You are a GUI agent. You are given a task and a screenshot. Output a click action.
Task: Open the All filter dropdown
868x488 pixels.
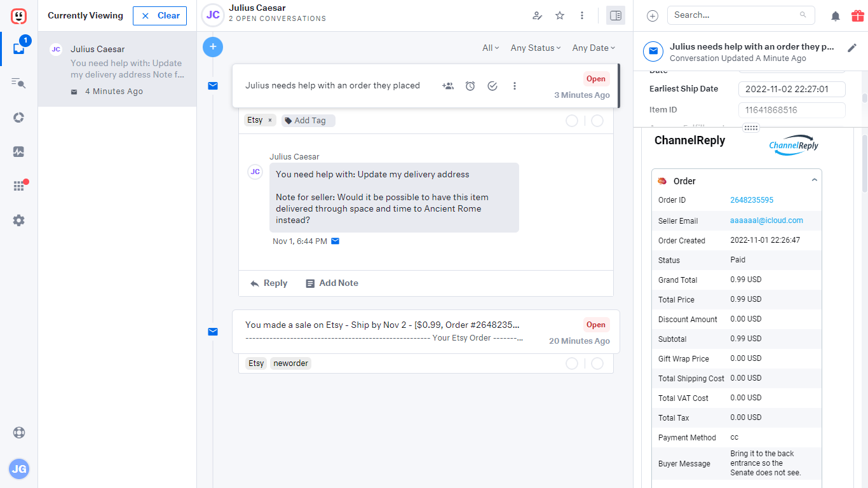[x=491, y=48]
